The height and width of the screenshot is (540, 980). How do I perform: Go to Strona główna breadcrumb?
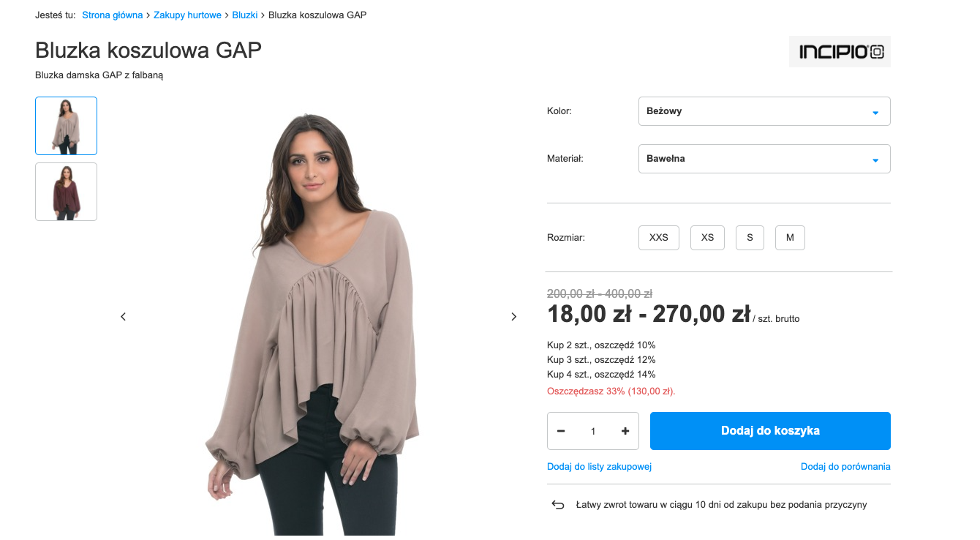113,15
